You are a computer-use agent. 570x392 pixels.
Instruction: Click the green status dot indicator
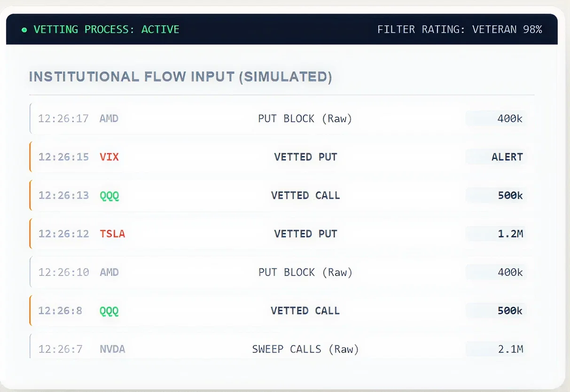(x=24, y=30)
